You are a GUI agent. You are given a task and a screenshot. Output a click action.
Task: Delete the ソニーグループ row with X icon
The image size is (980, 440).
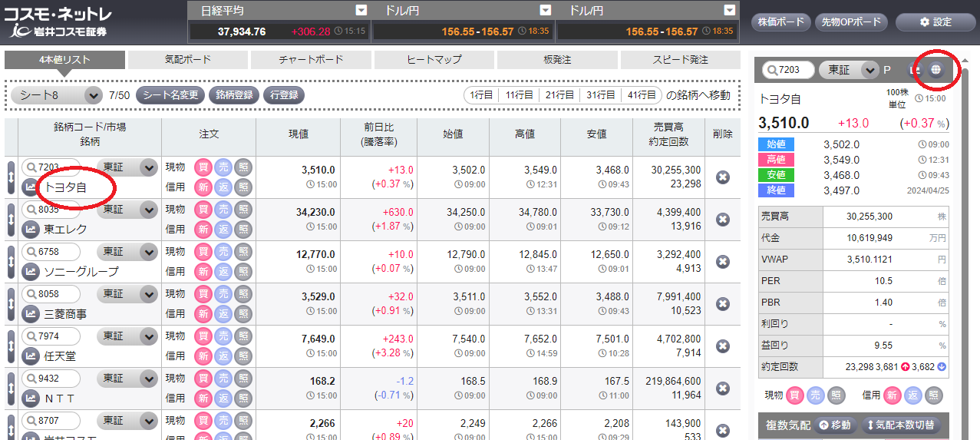point(722,262)
